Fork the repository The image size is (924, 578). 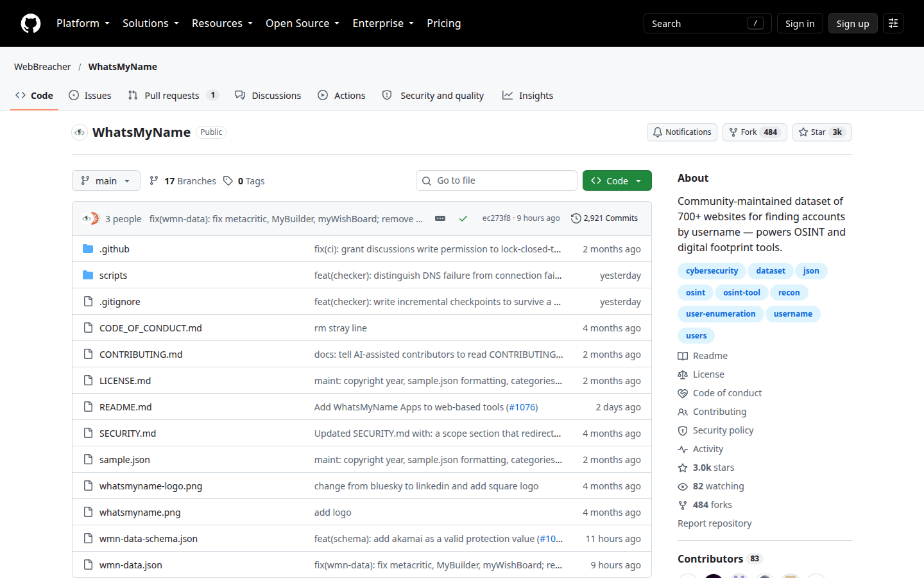755,132
